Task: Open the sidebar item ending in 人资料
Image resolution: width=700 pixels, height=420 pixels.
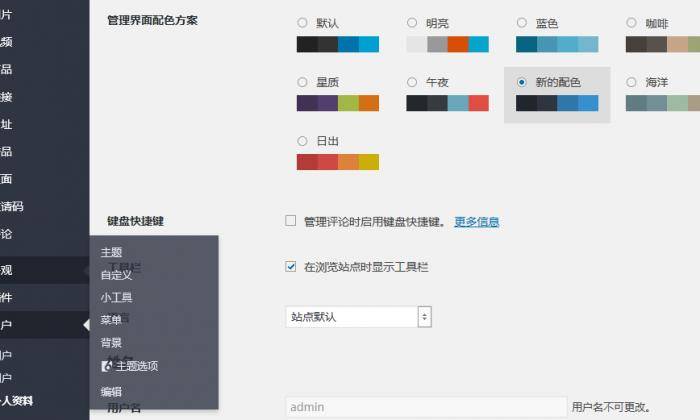Action: coord(45,401)
